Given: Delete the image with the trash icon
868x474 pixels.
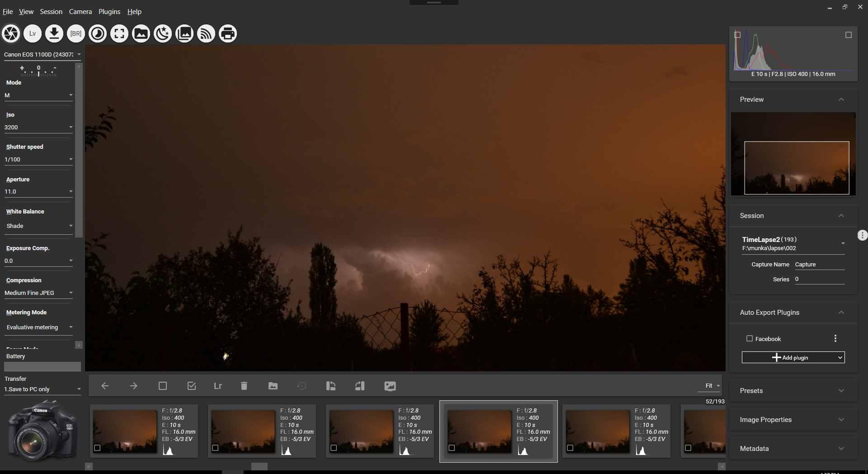Looking at the screenshot, I should (x=244, y=386).
